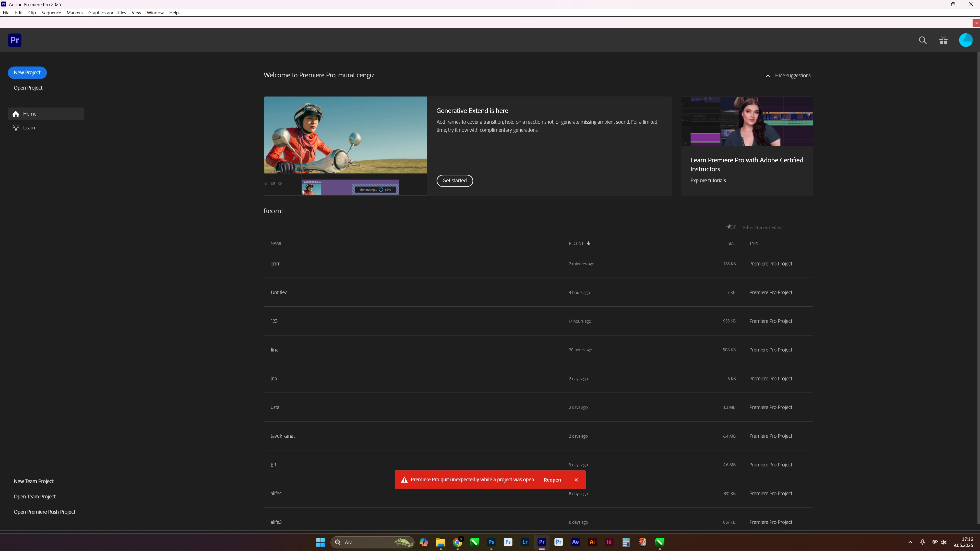Click Get started for Generative Extend
Screen dimensions: 980x551
point(454,181)
